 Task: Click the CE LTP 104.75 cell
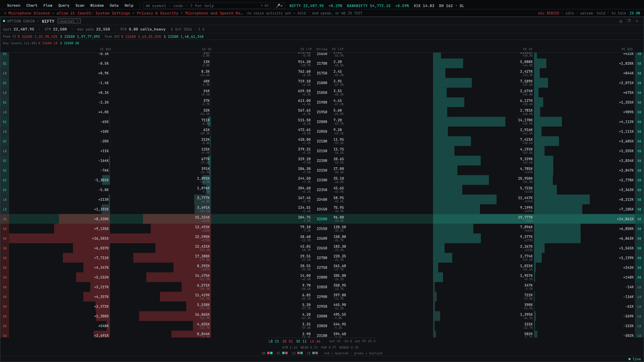(x=304, y=218)
